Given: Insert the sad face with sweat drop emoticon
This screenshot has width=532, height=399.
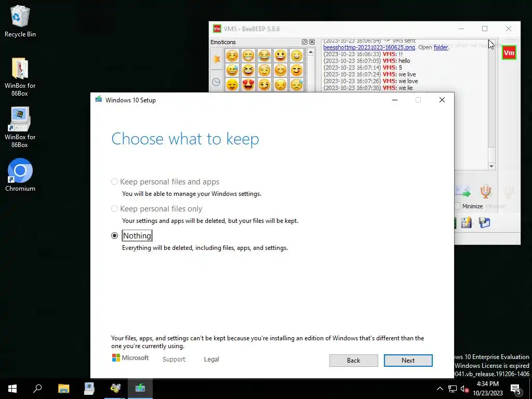Looking at the screenshot, I should click(297, 85).
